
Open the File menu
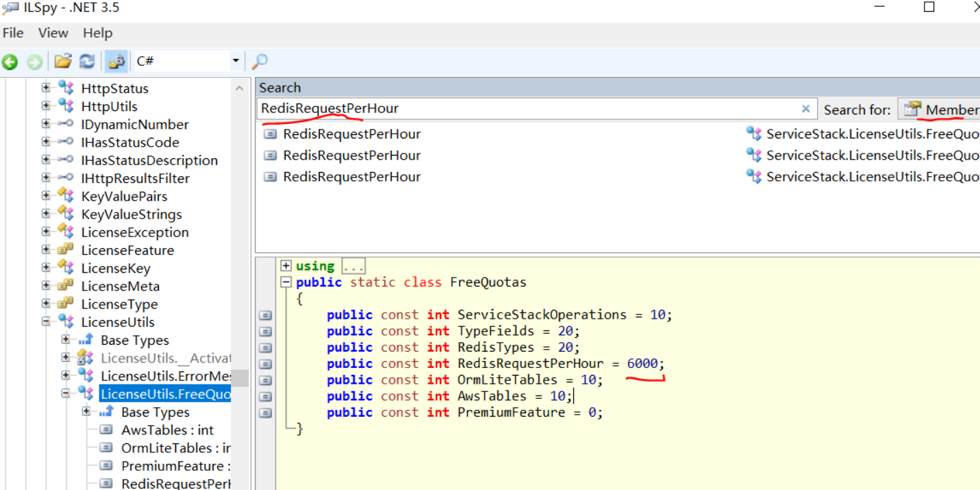pos(13,33)
